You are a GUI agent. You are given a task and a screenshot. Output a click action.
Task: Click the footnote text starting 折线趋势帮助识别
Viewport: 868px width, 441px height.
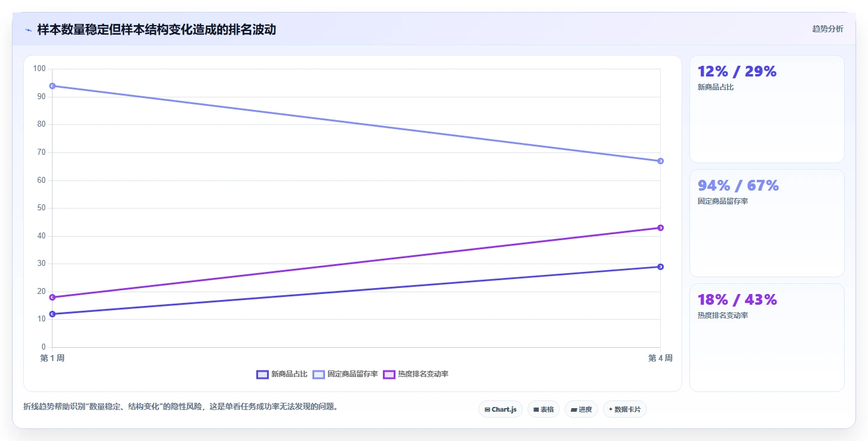point(181,407)
